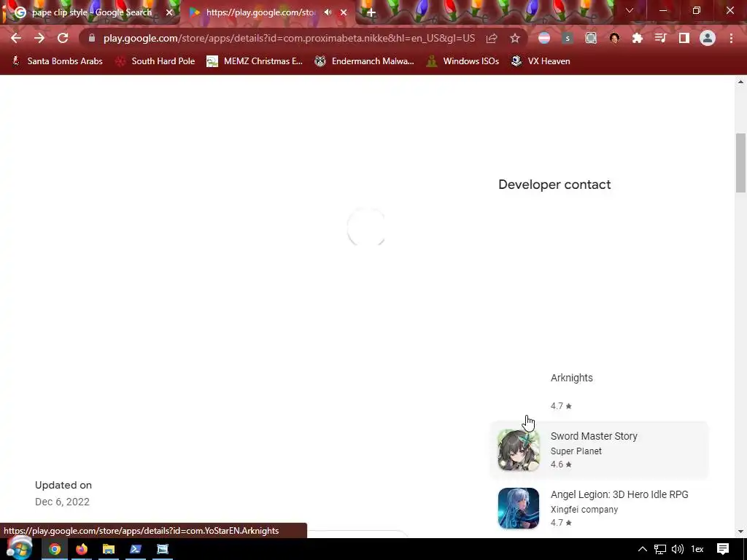Open the Santa Bombs Arabs bookmark
Image resolution: width=747 pixels, height=560 pixels.
pyautogui.click(x=57, y=61)
